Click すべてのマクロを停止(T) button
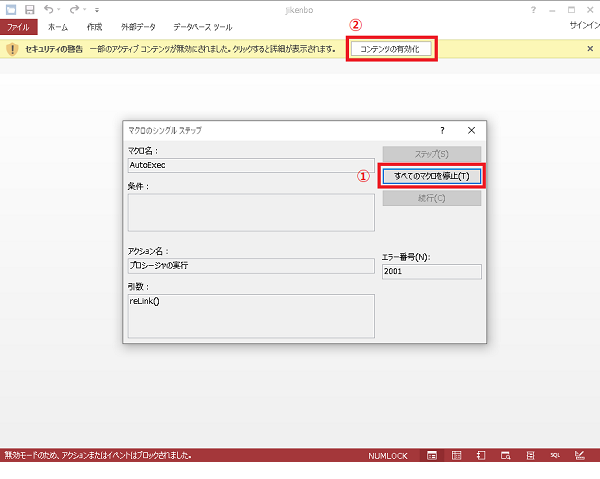Image resolution: width=600 pixels, height=479 pixels. click(432, 175)
